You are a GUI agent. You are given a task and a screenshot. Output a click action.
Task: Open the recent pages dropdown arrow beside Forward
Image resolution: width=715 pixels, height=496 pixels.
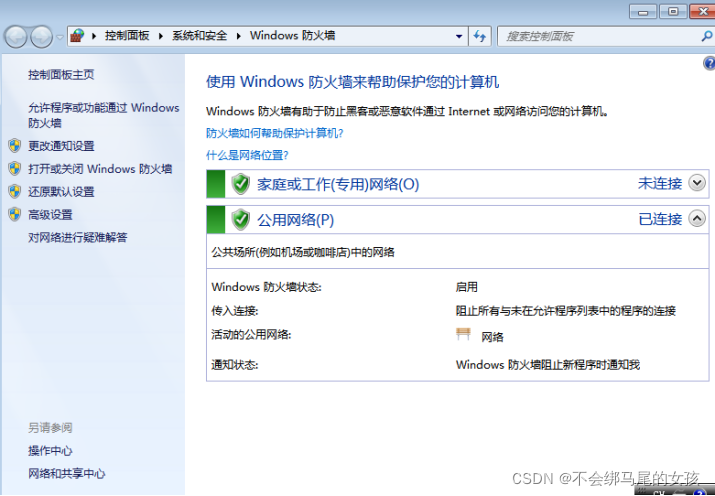(x=60, y=37)
